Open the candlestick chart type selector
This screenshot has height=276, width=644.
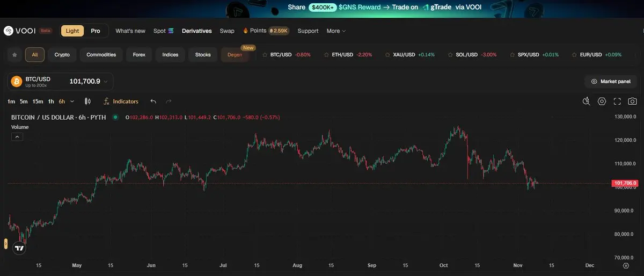point(88,101)
